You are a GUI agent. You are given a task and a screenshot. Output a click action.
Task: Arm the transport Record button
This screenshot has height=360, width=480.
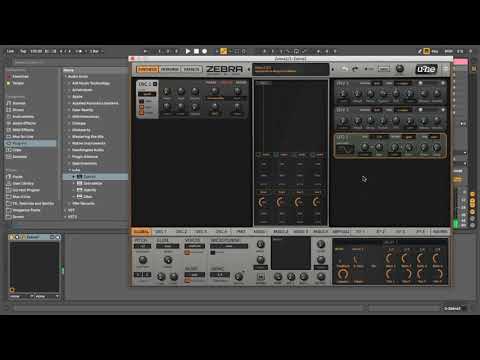point(205,51)
